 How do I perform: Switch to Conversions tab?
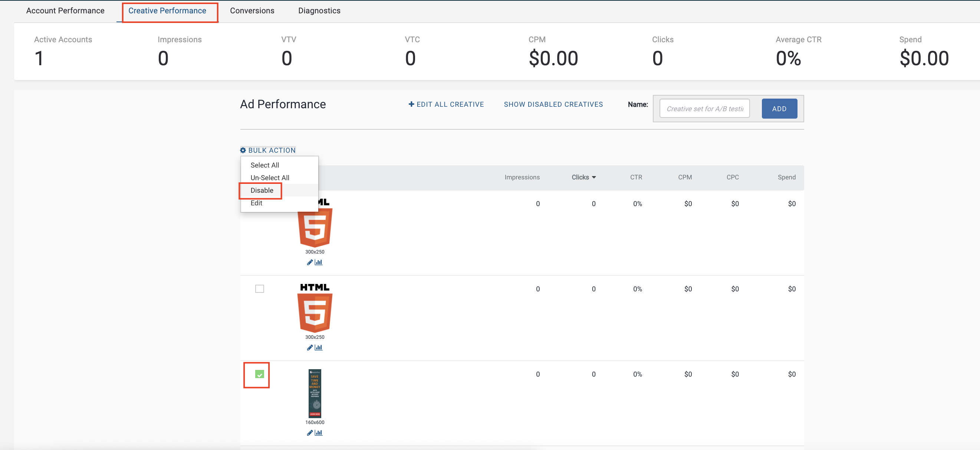pos(252,11)
